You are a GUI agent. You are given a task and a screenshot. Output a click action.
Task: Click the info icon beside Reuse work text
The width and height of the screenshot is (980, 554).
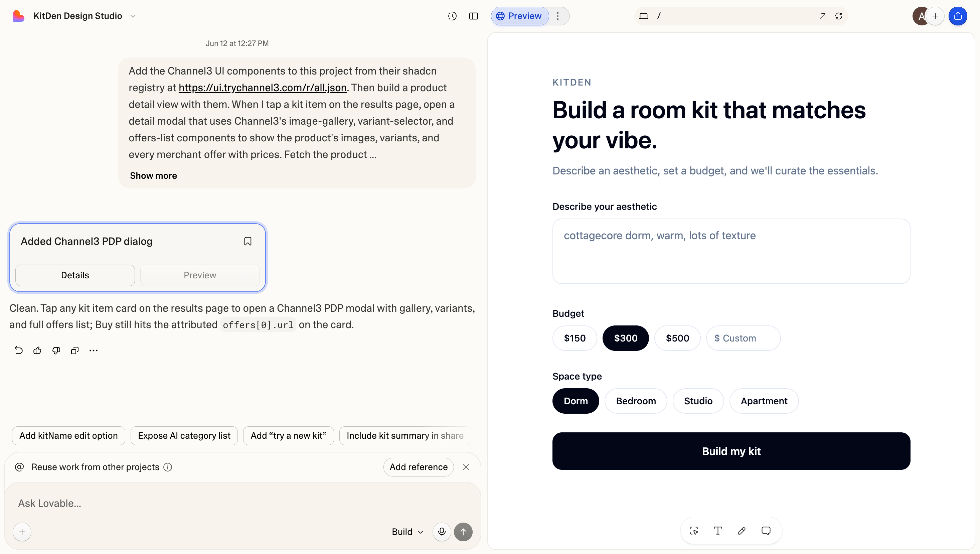(168, 467)
